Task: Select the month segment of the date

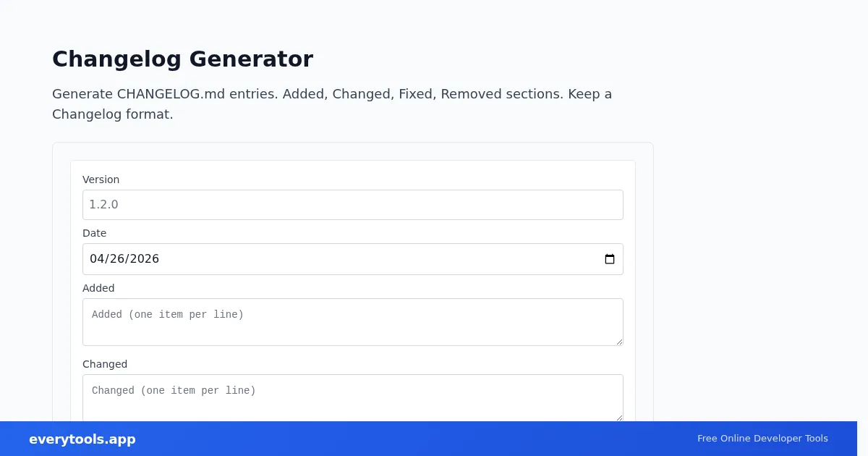Action: click(x=97, y=259)
